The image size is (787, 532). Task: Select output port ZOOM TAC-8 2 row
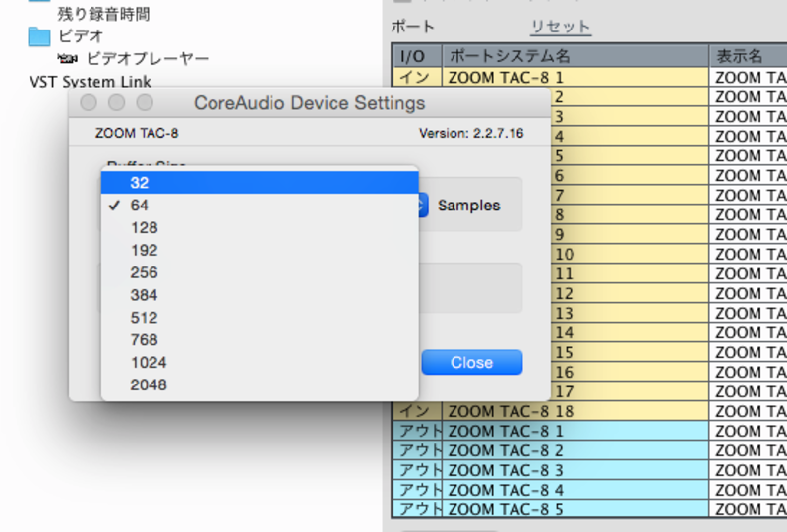pos(589,450)
